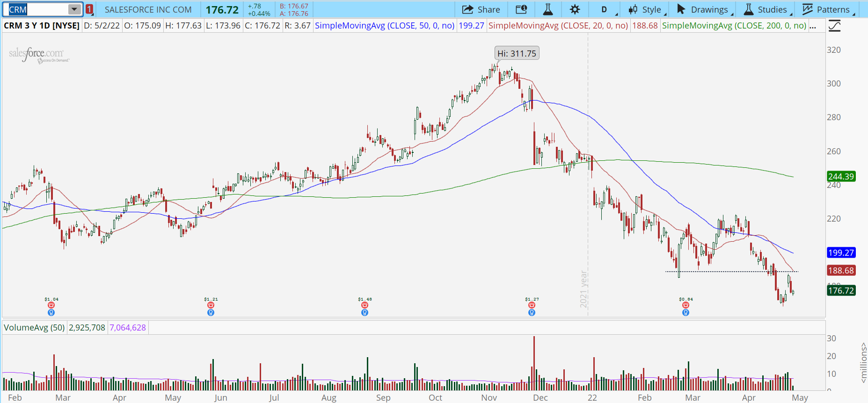Screen dimensions: 868x403
Task: Click the blue bulb icon under $1.27
Action: 532,312
